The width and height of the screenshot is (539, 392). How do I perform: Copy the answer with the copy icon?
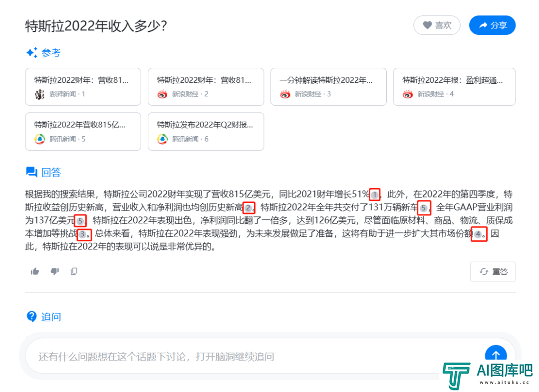coord(74,271)
